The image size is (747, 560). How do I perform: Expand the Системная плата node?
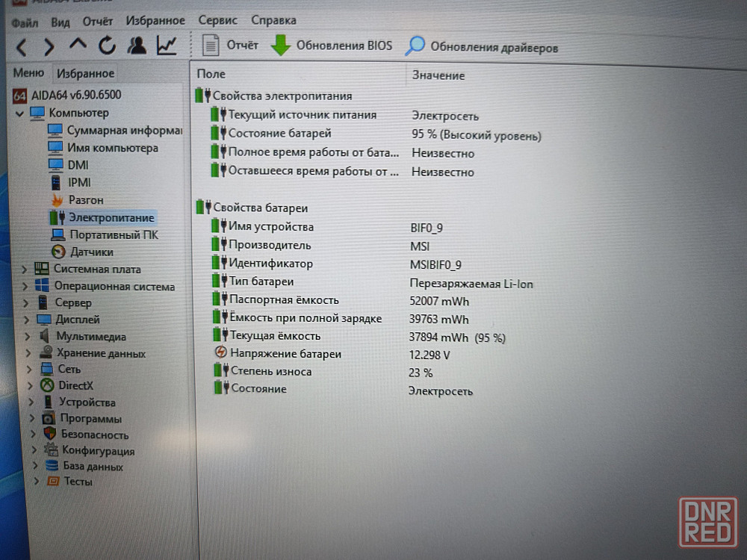(x=24, y=270)
